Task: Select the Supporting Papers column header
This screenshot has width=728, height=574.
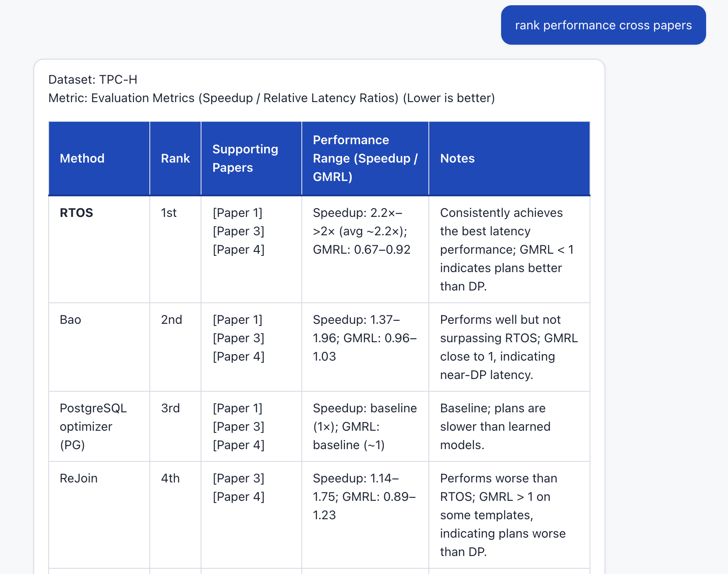Action: click(245, 158)
